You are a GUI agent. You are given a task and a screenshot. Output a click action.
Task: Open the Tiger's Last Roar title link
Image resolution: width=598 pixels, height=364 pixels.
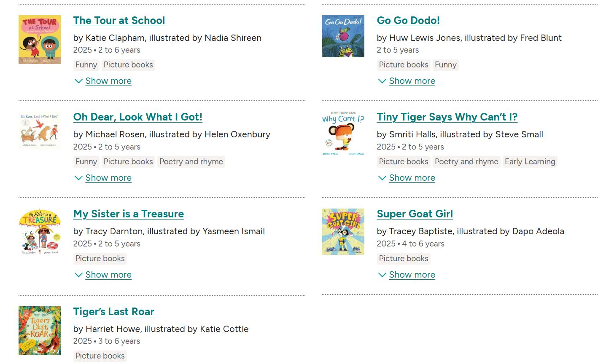[113, 312]
